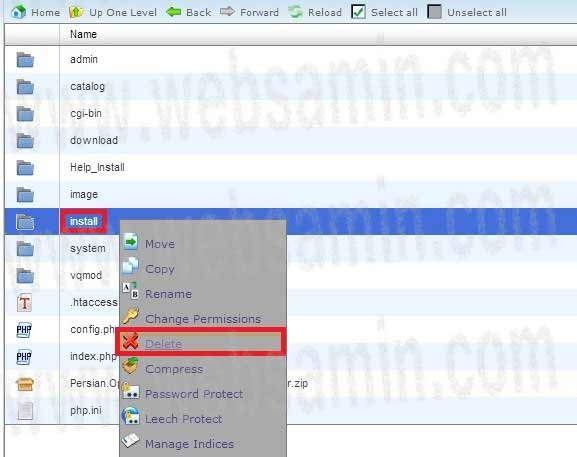This screenshot has width=577, height=457.
Task: Open Manage Indices from context menu
Action: point(189,444)
